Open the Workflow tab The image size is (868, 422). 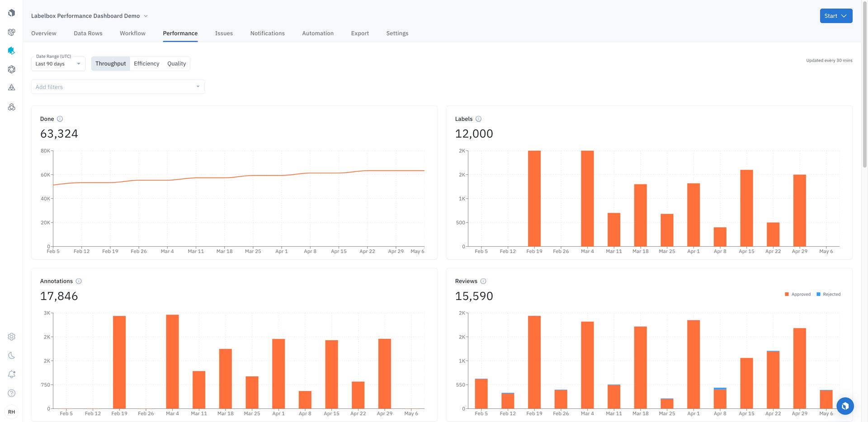point(132,33)
